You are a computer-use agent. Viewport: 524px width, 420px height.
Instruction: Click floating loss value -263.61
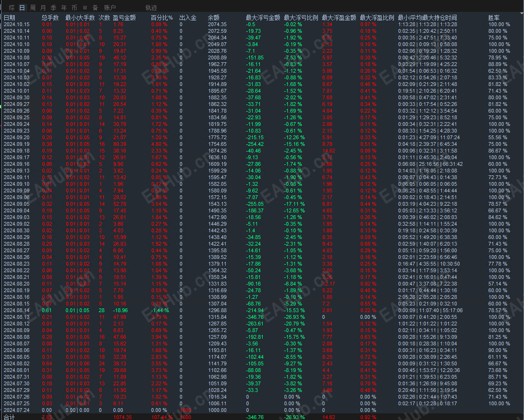(x=255, y=324)
